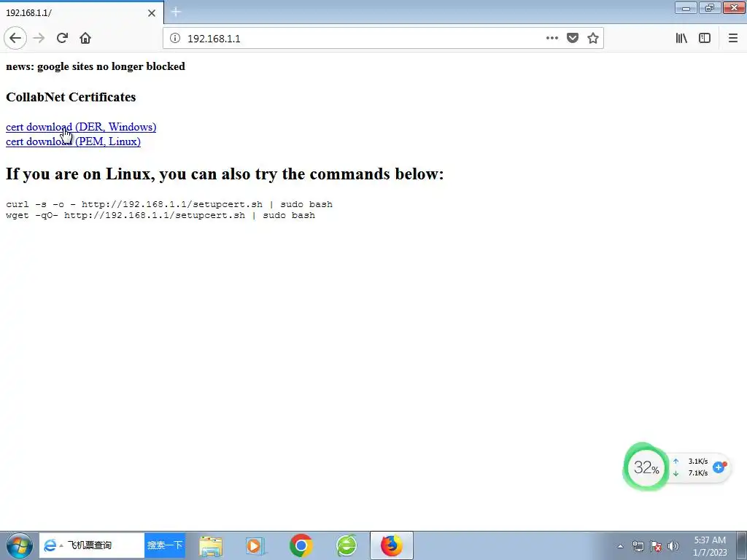Viewport: 747px width, 560px height.
Task: Click the Internet Explorer icon in search bar
Action: tap(50, 545)
